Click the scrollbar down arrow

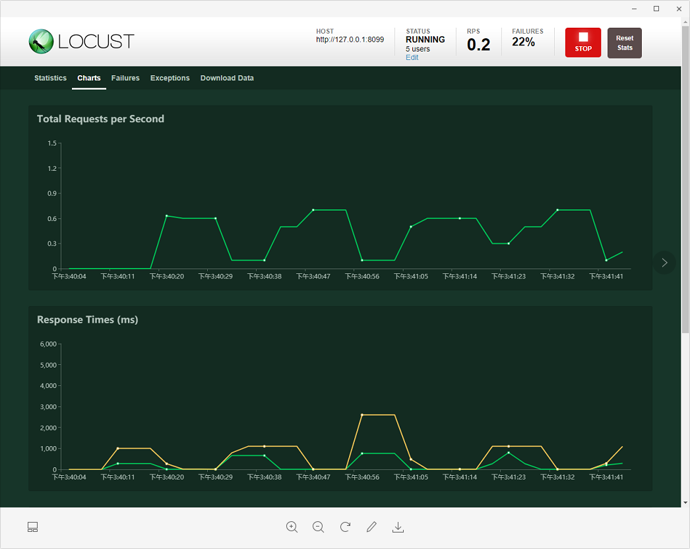tap(685, 502)
